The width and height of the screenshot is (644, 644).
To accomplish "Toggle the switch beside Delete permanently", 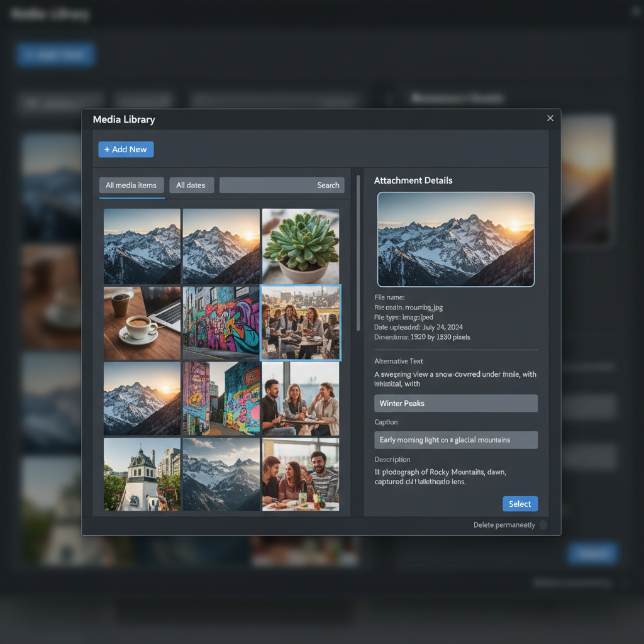I will point(543,525).
